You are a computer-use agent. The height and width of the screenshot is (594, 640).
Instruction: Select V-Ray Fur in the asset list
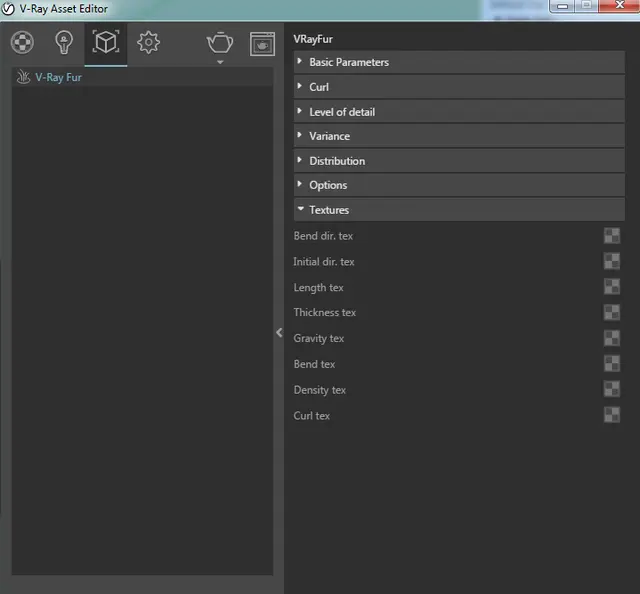(x=58, y=77)
